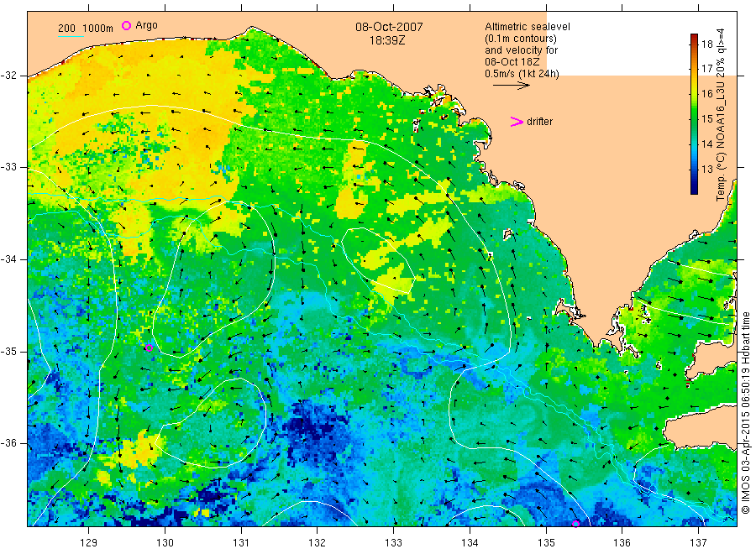
Task: Click the color bar tick label 16
Action: 706,93
